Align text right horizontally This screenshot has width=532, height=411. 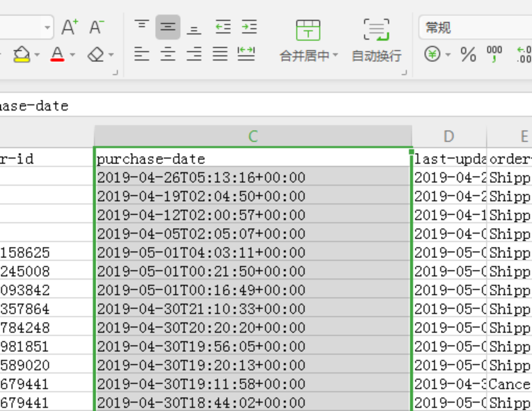(194, 54)
